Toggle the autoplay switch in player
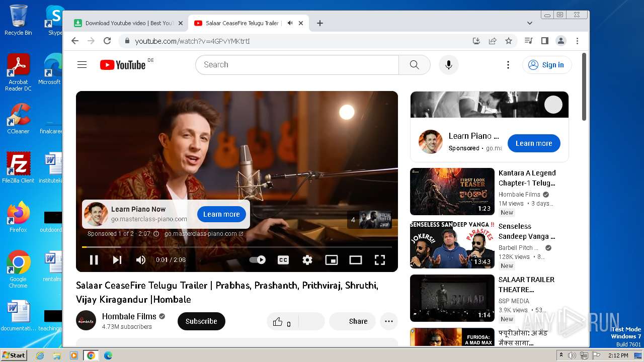Screen dimensions: 644x362 [258, 260]
